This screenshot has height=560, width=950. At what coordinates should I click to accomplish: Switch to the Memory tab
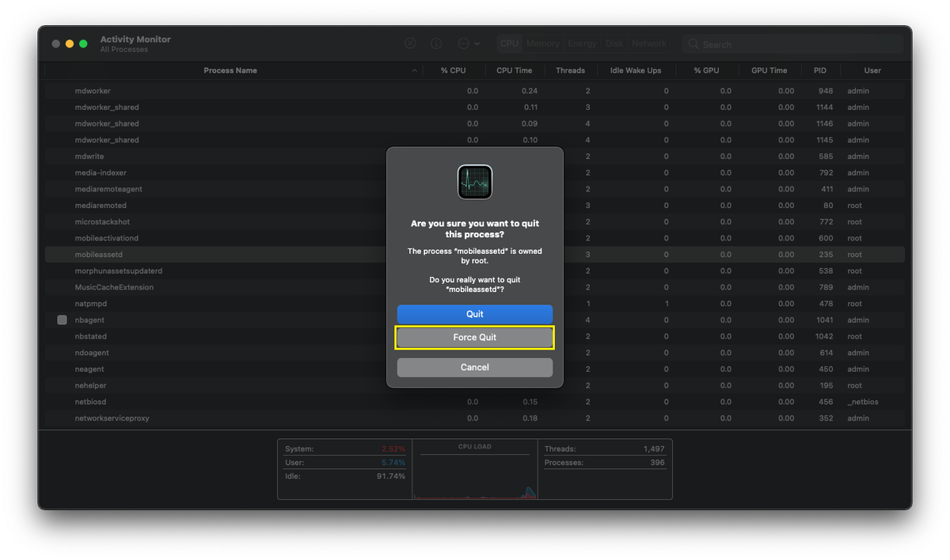tap(542, 43)
